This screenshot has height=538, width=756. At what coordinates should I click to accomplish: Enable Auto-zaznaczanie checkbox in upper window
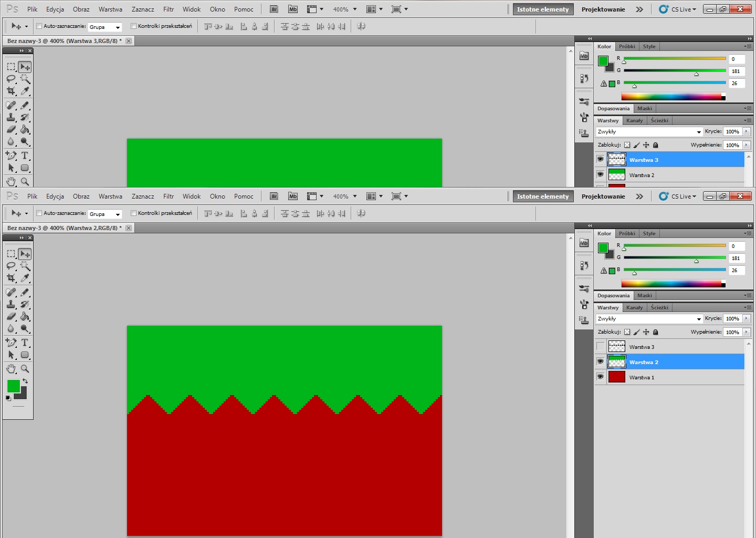(39, 26)
